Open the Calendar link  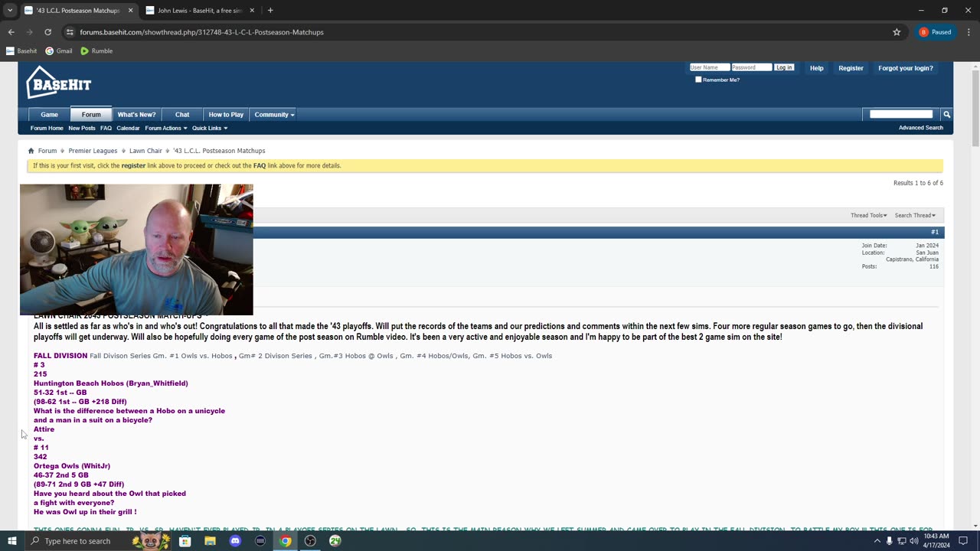(128, 128)
